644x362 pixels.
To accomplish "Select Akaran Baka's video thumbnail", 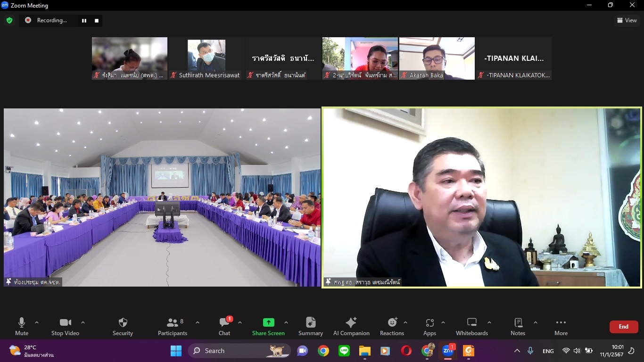I will click(437, 58).
